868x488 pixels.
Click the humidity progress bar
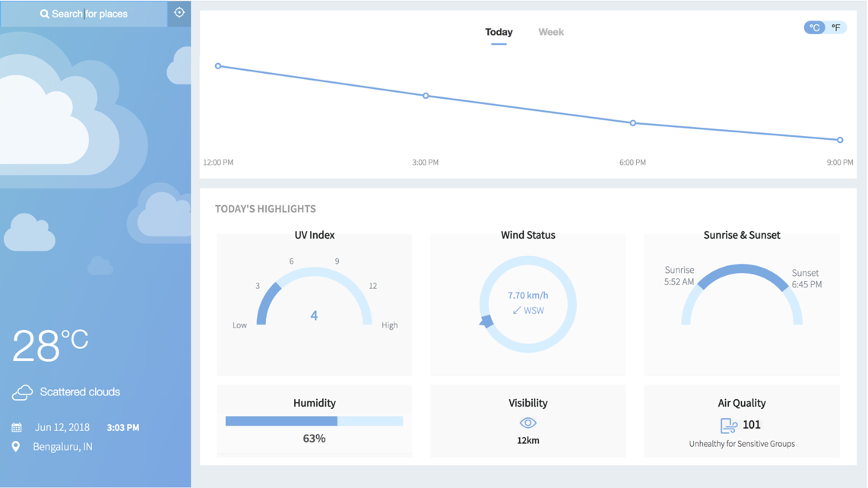(314, 422)
